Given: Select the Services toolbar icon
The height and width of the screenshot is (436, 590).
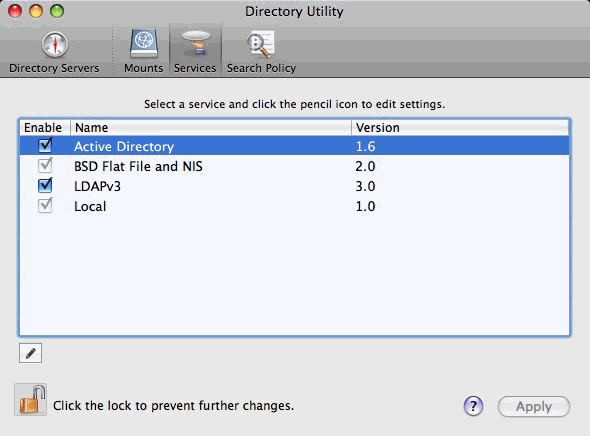Looking at the screenshot, I should coord(195,43).
